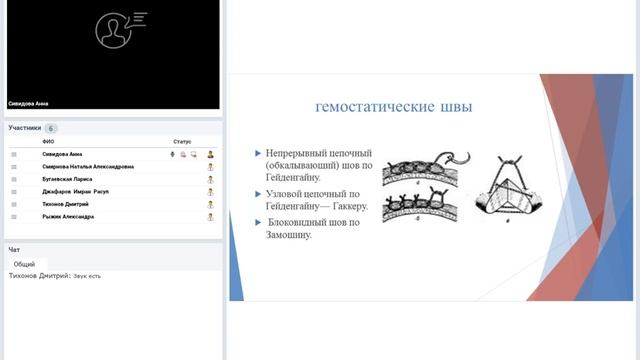Viewport: 640px width, 360px height.
Task: Click the slide title гемостатические швы
Action: pos(394,107)
